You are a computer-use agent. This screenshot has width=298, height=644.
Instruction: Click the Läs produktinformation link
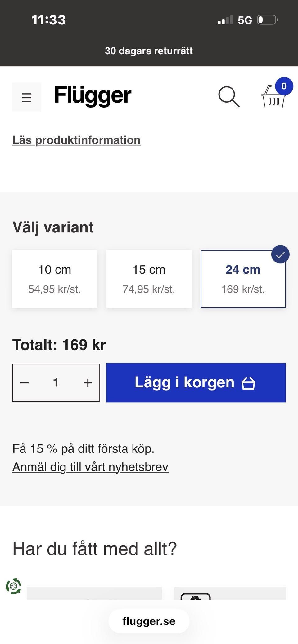click(x=76, y=140)
